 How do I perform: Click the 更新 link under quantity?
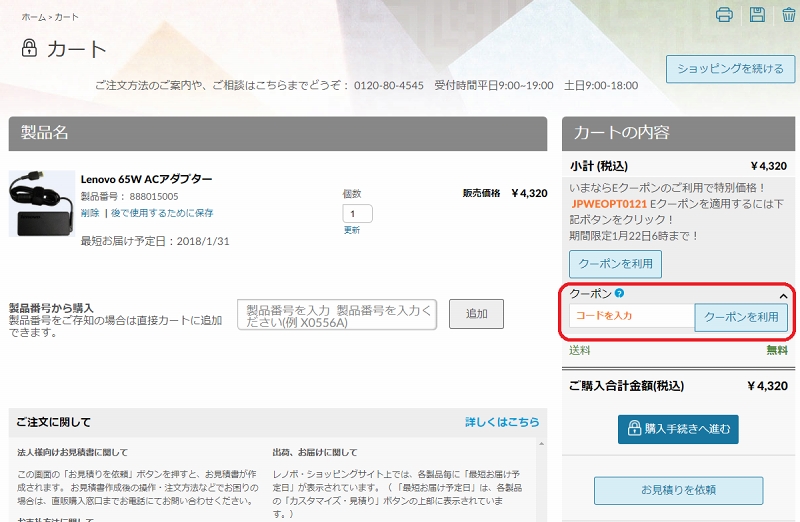pos(352,230)
